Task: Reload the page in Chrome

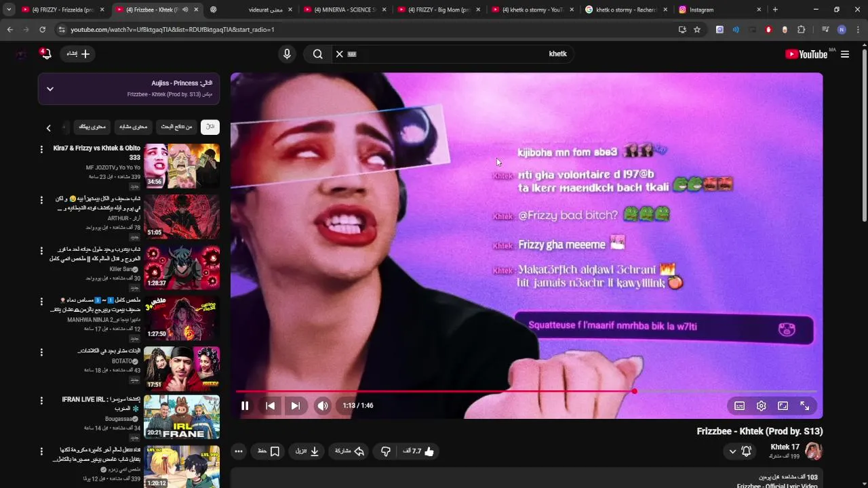Action: tap(42, 30)
